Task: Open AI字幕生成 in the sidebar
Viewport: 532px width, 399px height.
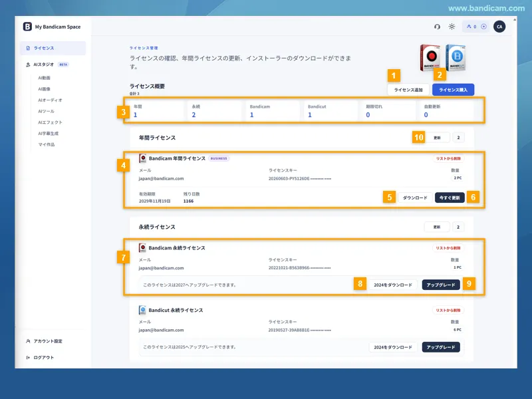Action: click(x=48, y=134)
